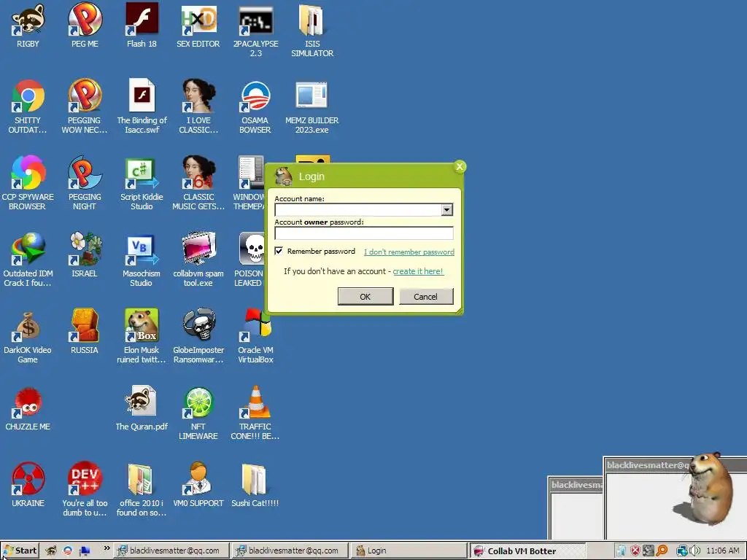Switch to the Login taskbar button

(x=409, y=551)
